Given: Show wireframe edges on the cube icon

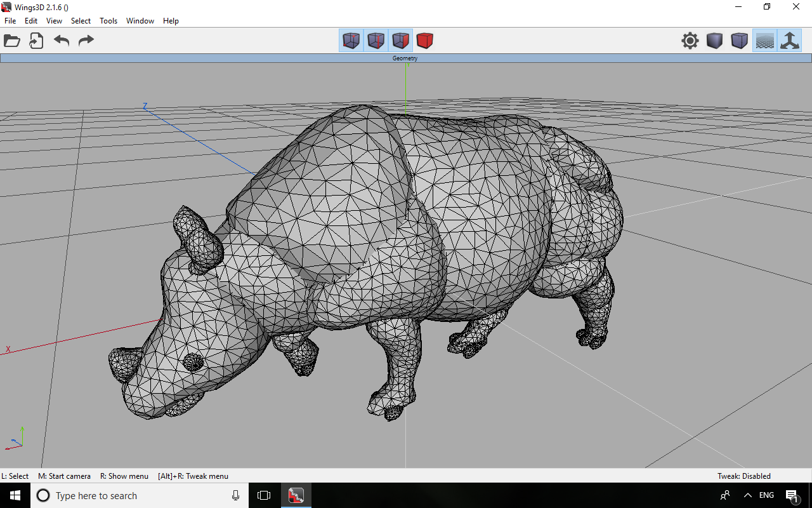Looking at the screenshot, I should (740, 40).
